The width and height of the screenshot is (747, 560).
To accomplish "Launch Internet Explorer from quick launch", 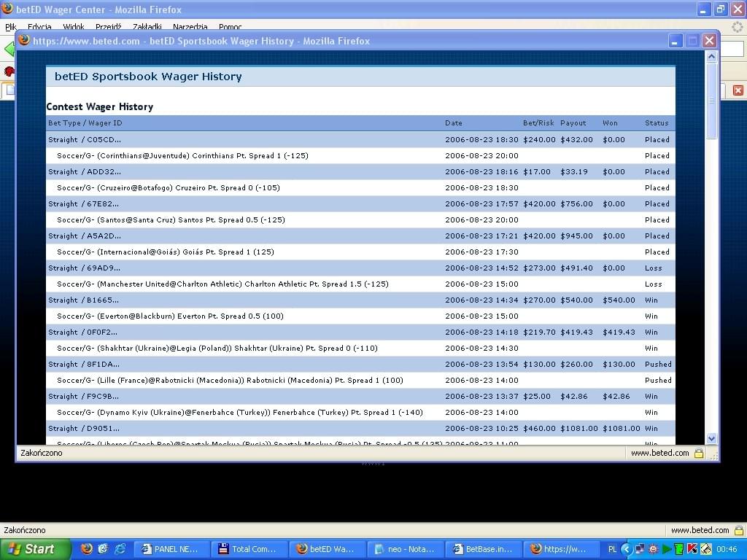I will tap(120, 548).
